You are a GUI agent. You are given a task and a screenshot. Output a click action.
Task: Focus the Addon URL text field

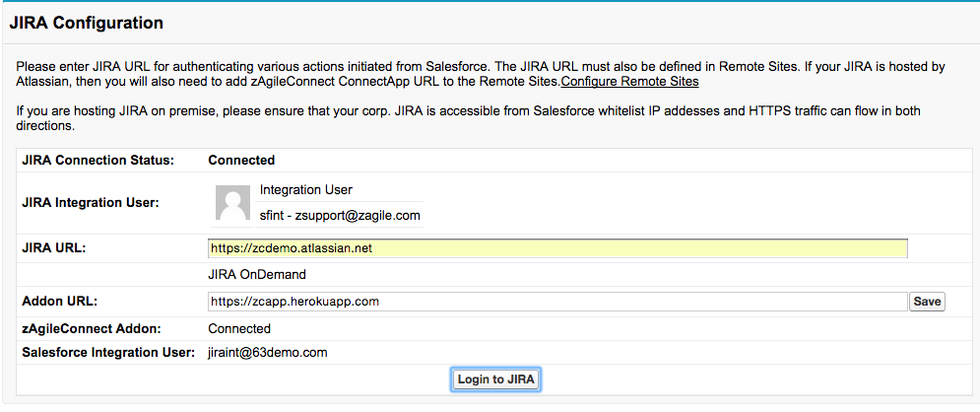pos(556,302)
